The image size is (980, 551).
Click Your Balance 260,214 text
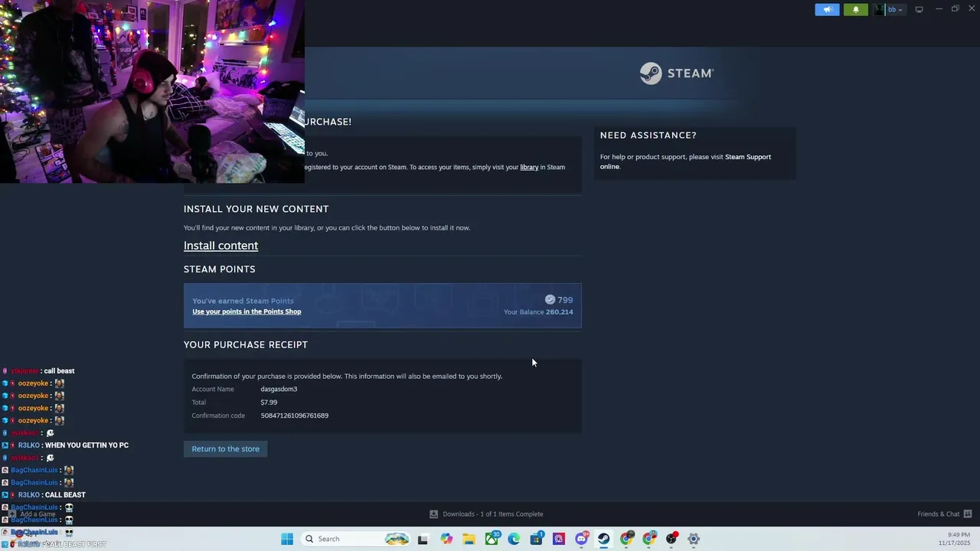(538, 312)
